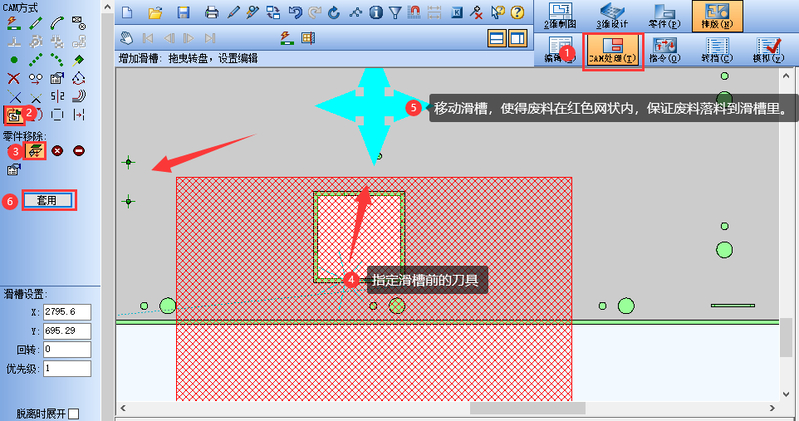
Task: Open the 排版(N) tab
Action: click(x=717, y=16)
